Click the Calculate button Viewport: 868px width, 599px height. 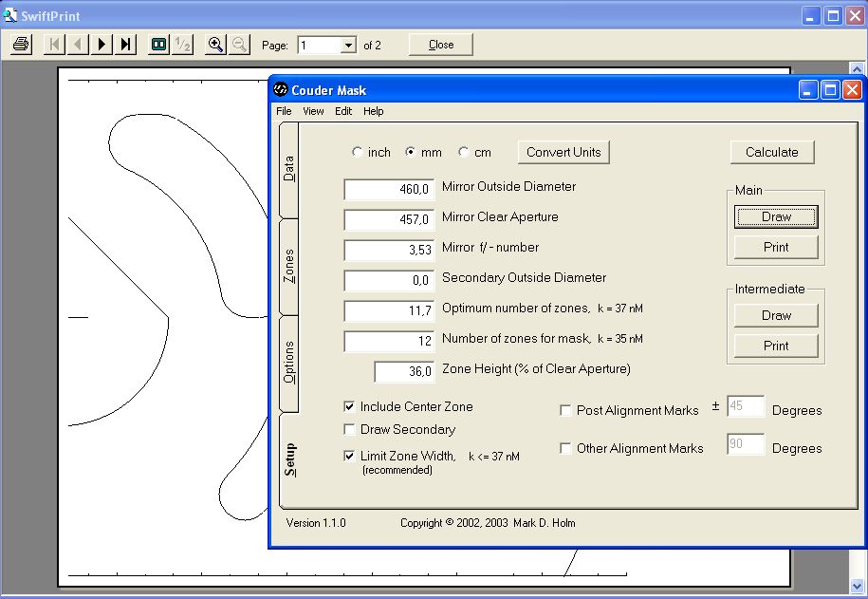772,153
